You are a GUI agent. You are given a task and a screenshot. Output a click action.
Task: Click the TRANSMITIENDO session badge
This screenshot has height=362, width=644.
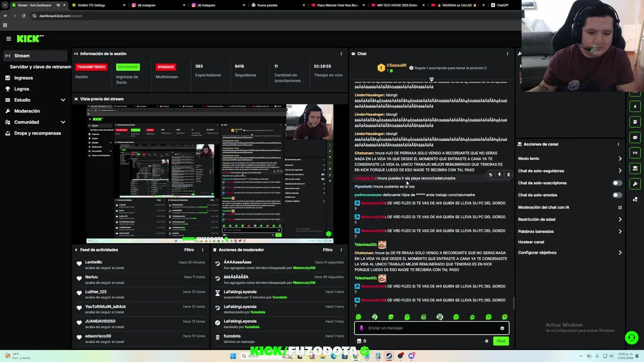click(x=91, y=67)
